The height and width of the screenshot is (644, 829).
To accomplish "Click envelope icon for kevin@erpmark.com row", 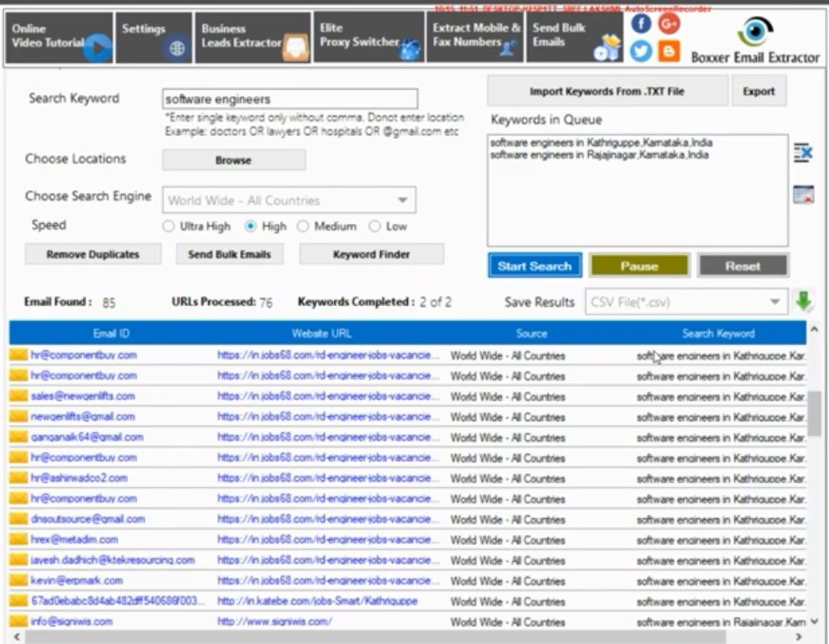I will (x=18, y=580).
